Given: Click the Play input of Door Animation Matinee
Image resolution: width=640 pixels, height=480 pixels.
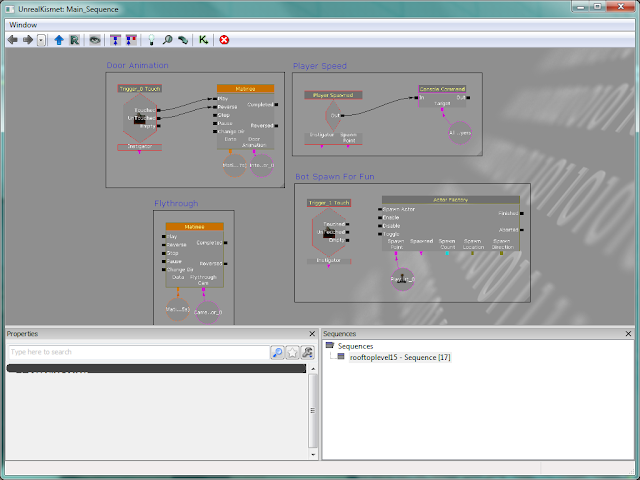Looking at the screenshot, I should click(215, 99).
